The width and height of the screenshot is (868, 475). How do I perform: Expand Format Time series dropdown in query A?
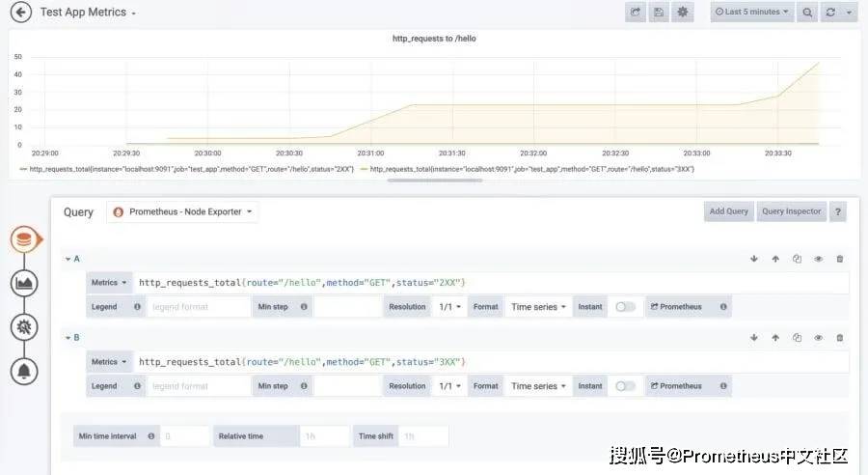[537, 307]
